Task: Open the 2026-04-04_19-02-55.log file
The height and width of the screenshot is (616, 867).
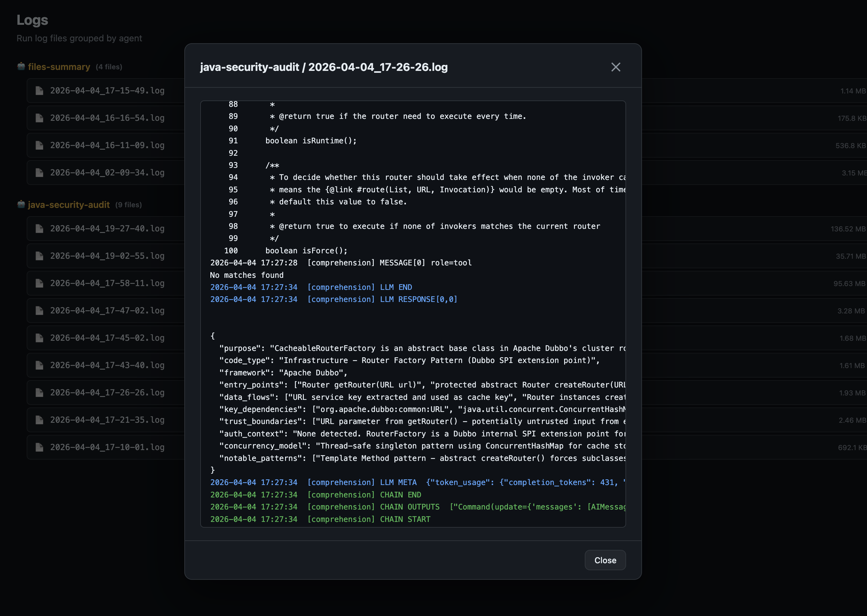Action: tap(107, 256)
